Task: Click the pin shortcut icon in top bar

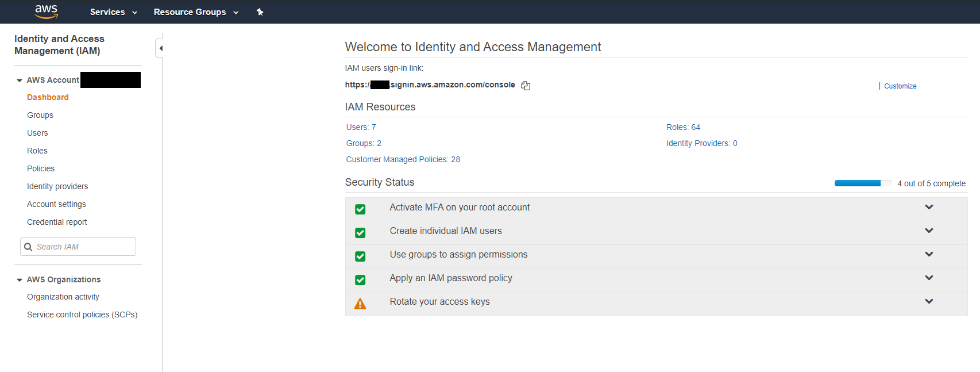Action: coord(260,12)
